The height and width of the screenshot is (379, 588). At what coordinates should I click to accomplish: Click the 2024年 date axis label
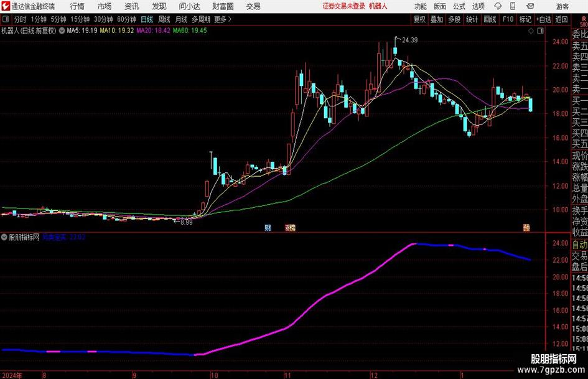click(12, 375)
